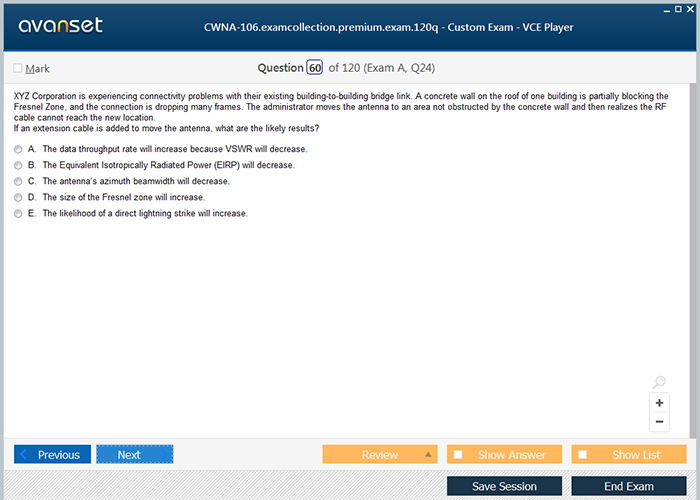
Task: Click the avanset logo
Action: coord(60,25)
